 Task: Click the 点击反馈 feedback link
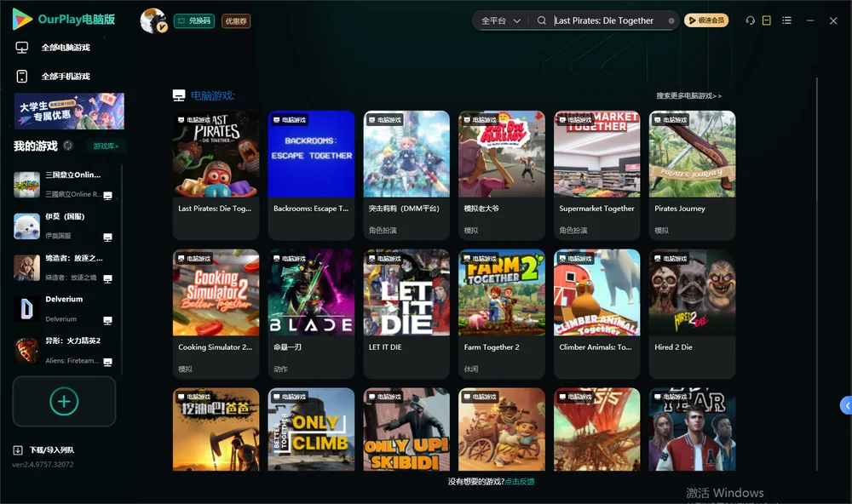coord(520,481)
